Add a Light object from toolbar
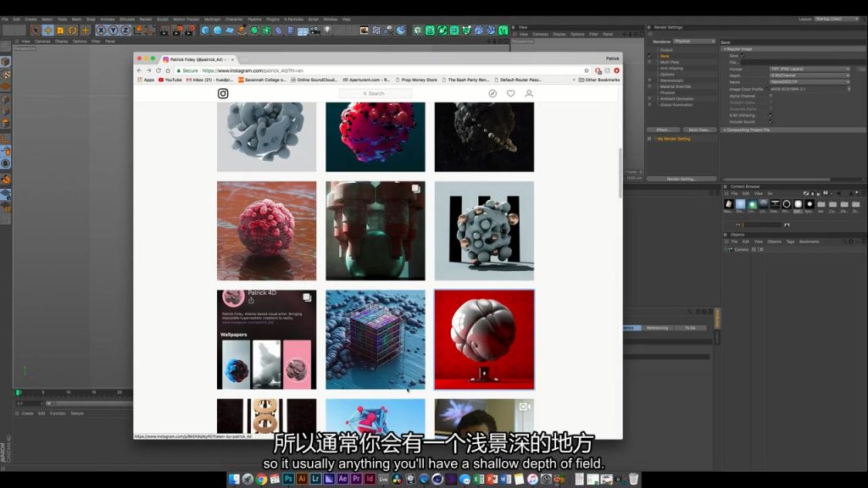This screenshot has width=868, height=488. [x=327, y=30]
